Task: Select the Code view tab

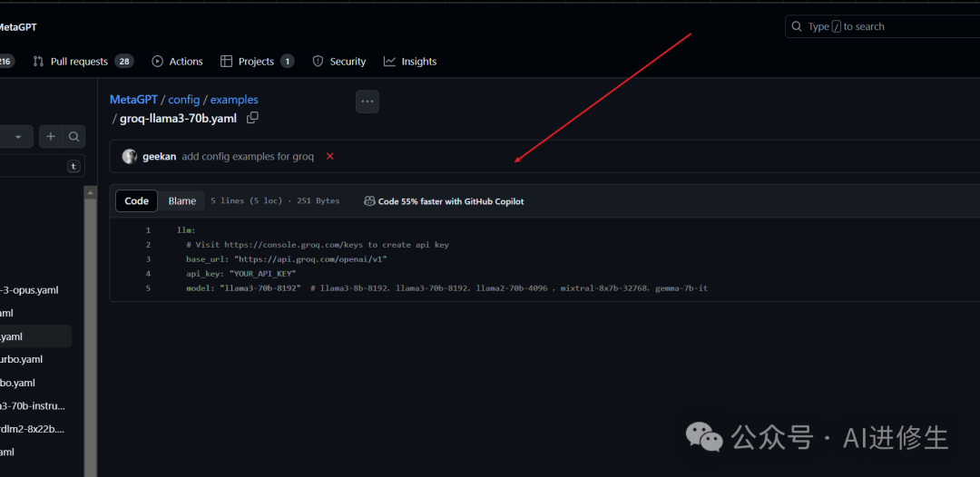Action: coord(136,201)
